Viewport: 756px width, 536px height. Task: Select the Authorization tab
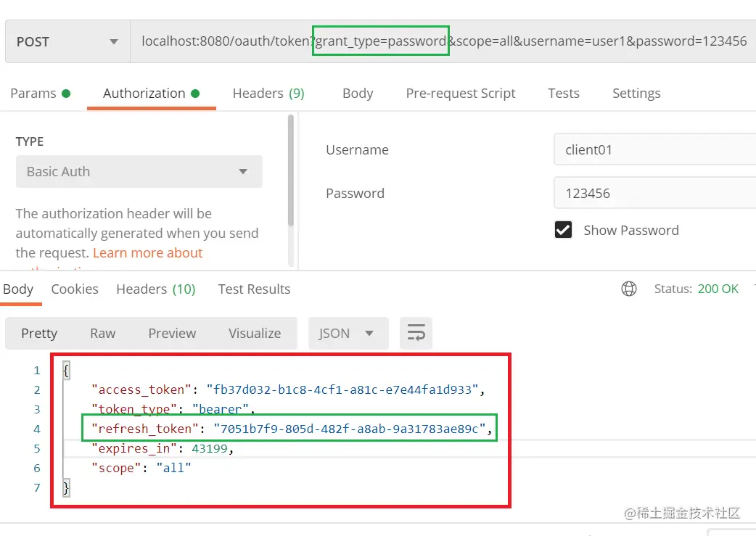point(152,93)
